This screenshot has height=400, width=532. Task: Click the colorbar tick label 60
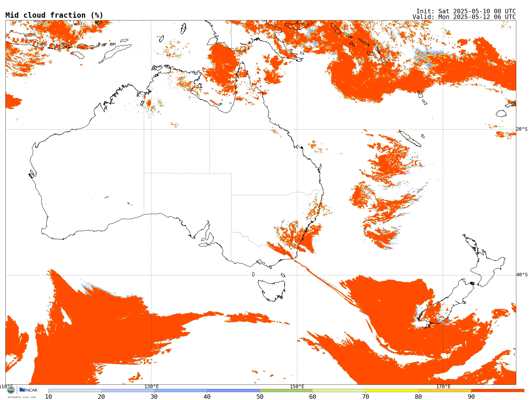(x=313, y=397)
